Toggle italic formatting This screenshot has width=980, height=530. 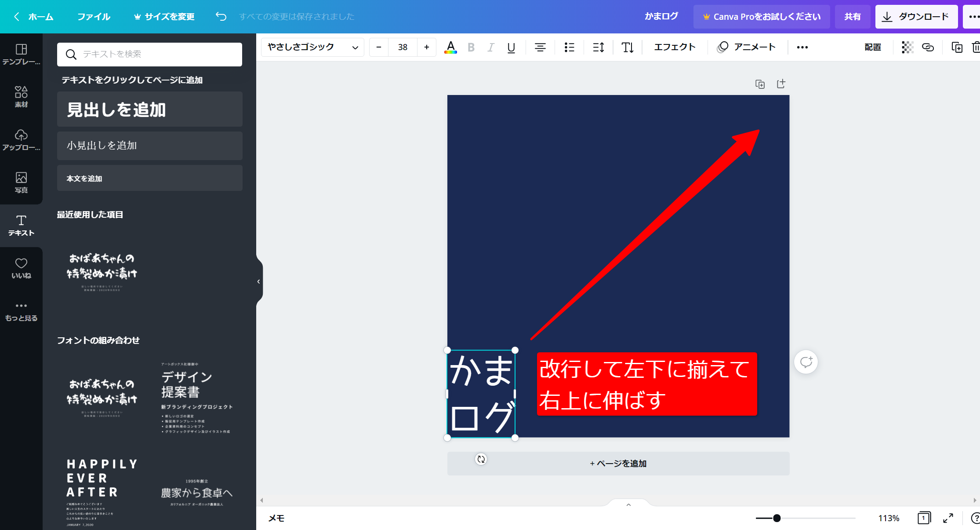pos(491,47)
